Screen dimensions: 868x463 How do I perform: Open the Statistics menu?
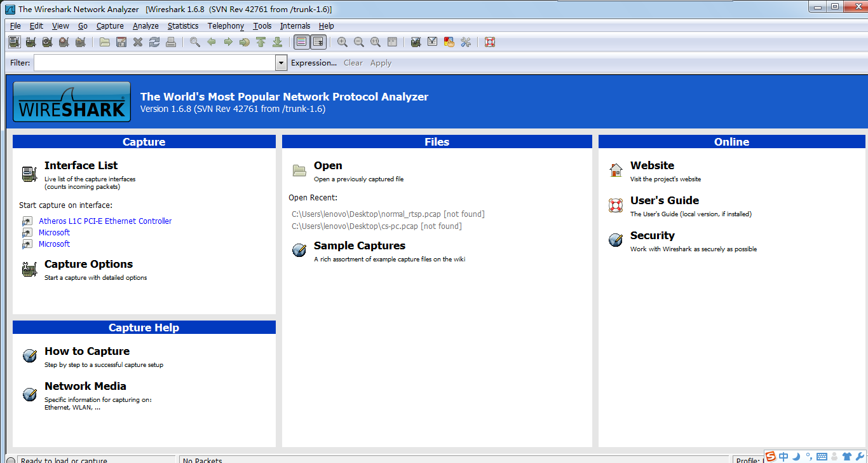(x=183, y=26)
